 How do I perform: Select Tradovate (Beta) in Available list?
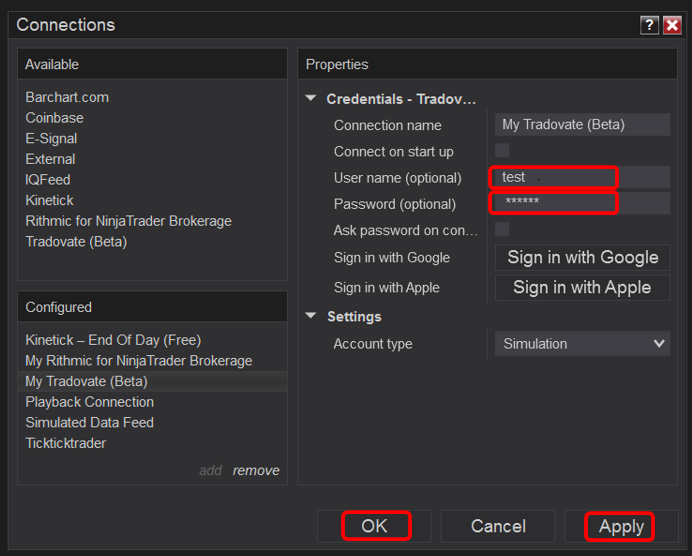pos(76,241)
